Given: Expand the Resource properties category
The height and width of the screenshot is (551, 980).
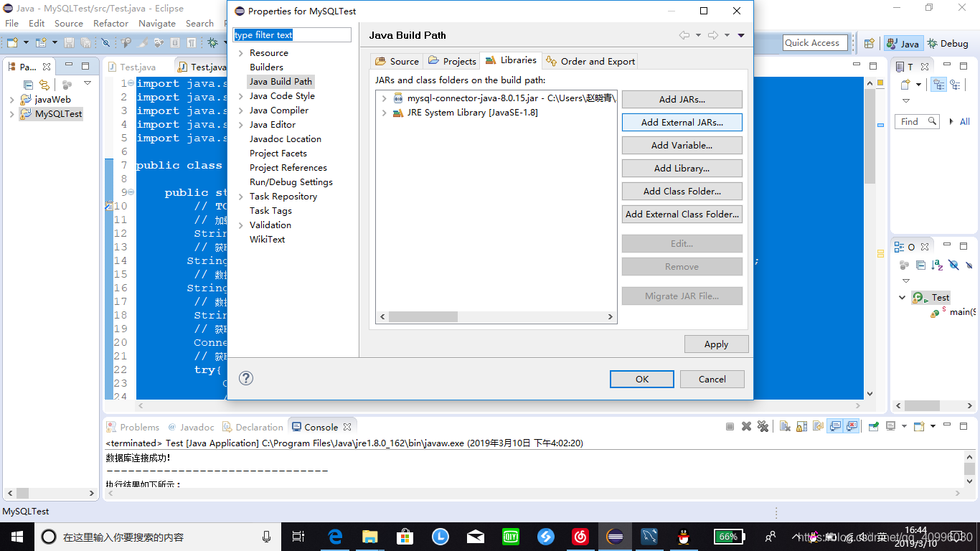Looking at the screenshot, I should tap(240, 53).
